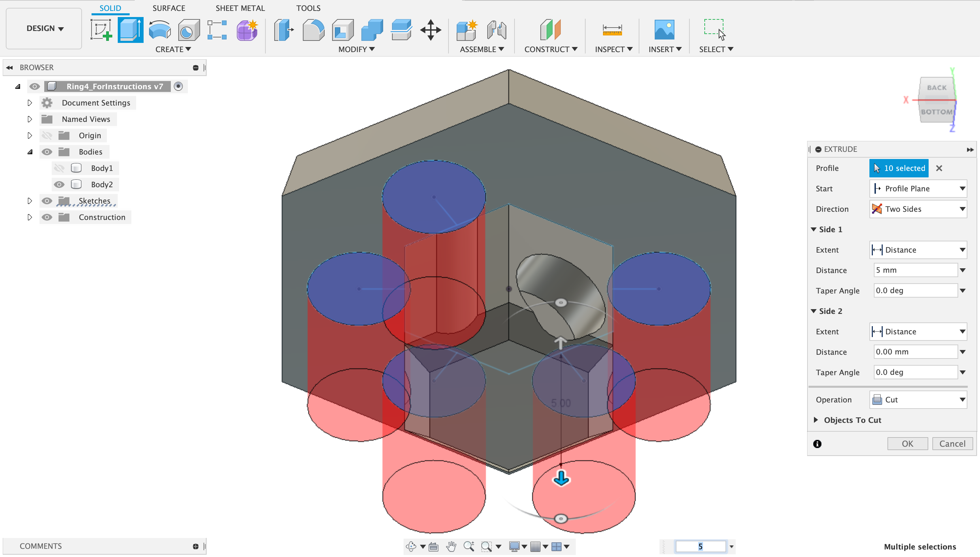The width and height of the screenshot is (980, 557).
Task: Click OK in the Extrude dialog
Action: pyautogui.click(x=907, y=444)
